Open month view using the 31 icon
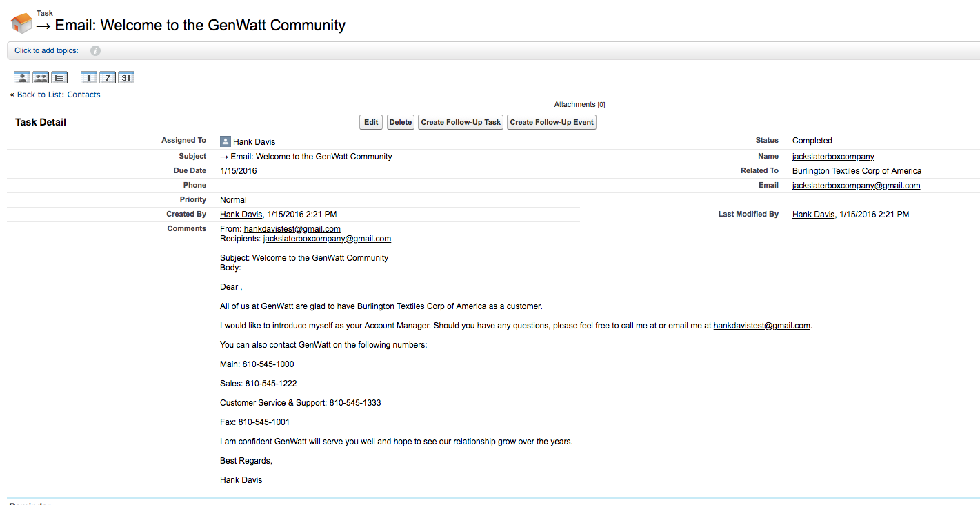The width and height of the screenshot is (980, 505). (x=126, y=77)
